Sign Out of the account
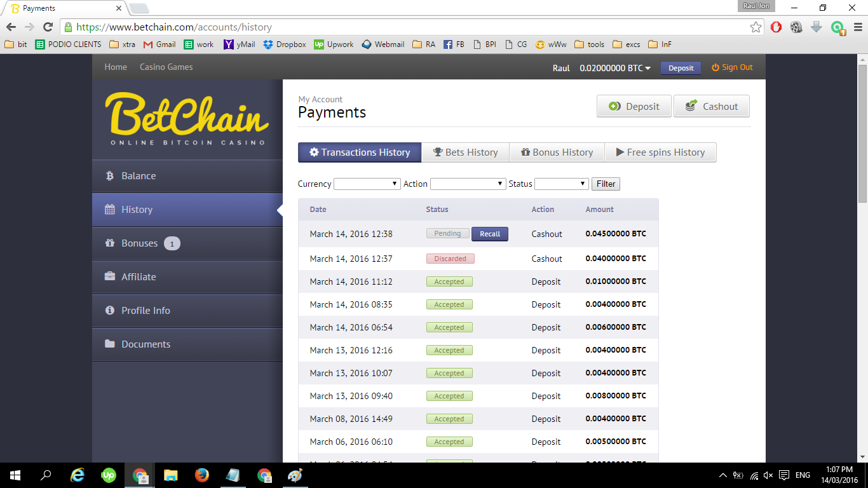This screenshot has width=868, height=488. pos(732,67)
